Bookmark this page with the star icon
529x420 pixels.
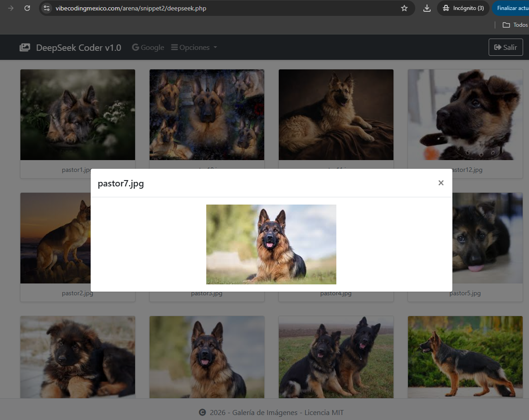pos(404,8)
